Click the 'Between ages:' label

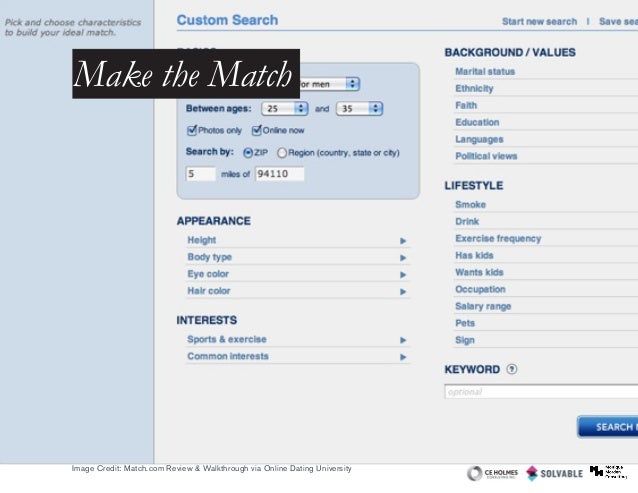pos(218,109)
